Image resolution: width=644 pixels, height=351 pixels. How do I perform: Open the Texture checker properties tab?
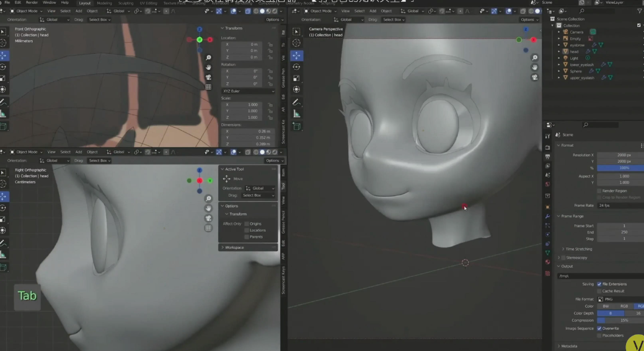(547, 274)
